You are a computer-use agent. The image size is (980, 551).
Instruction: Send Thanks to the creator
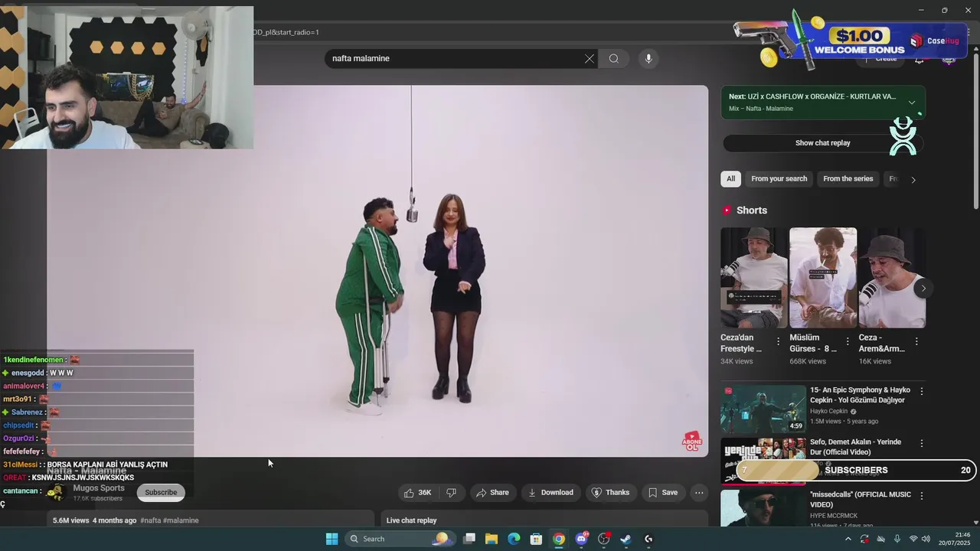(x=610, y=493)
